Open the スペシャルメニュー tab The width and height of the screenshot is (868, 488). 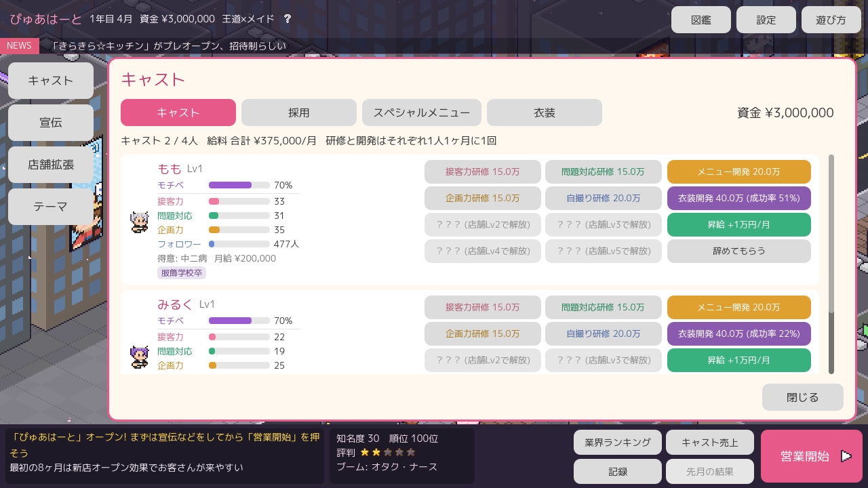point(422,113)
